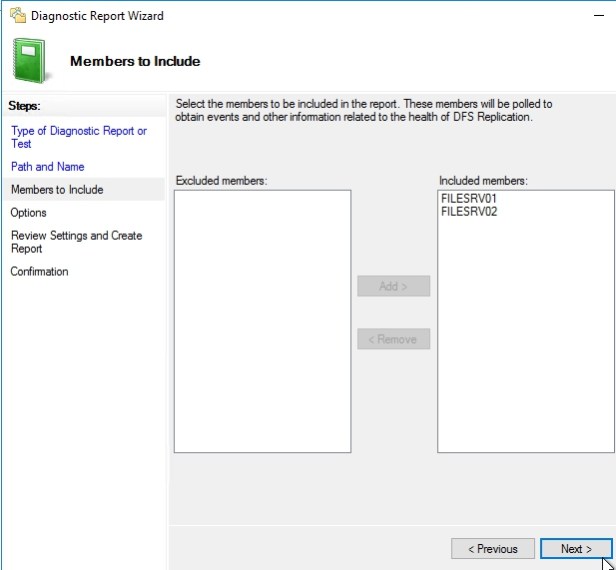Select FILESRV01 in Included members list
Image resolution: width=616 pixels, height=570 pixels.
[469, 199]
